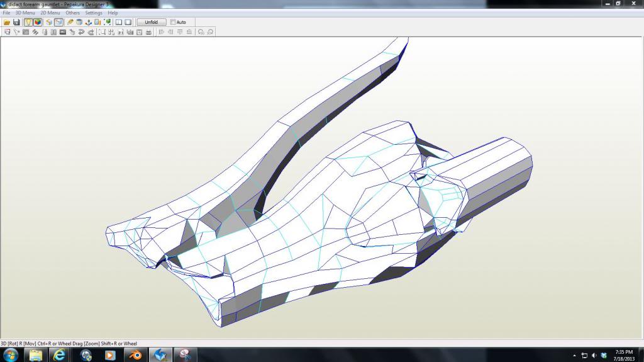644x362 pixels.
Task: Show hidden system tray icons arrow
Action: 574,356
